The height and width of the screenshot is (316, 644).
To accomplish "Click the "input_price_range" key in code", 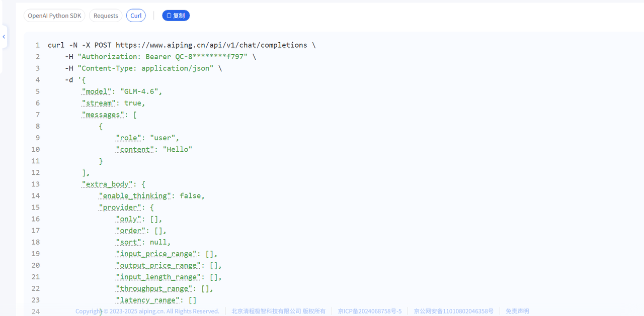I will [156, 254].
